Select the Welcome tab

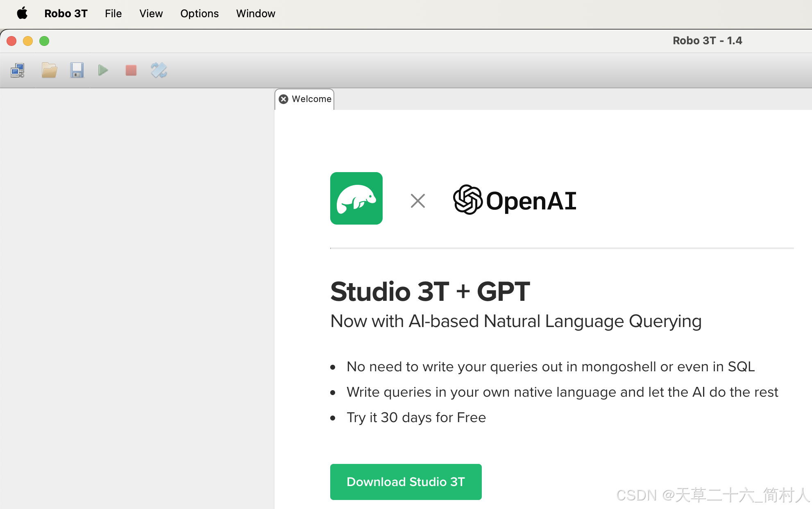tap(311, 99)
